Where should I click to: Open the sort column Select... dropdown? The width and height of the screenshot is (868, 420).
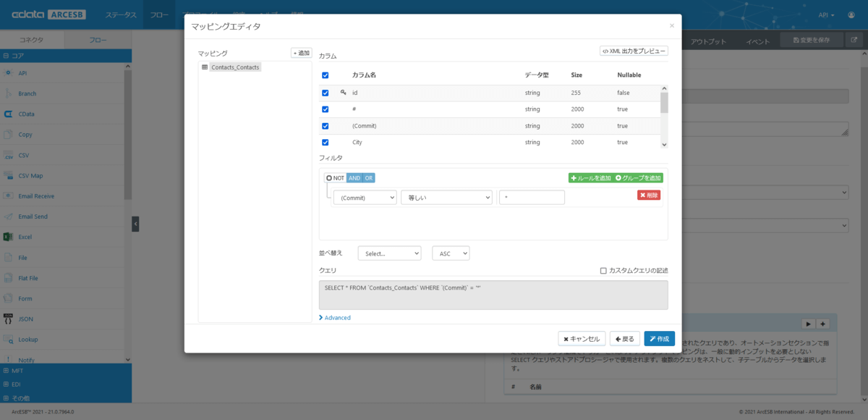click(x=389, y=253)
